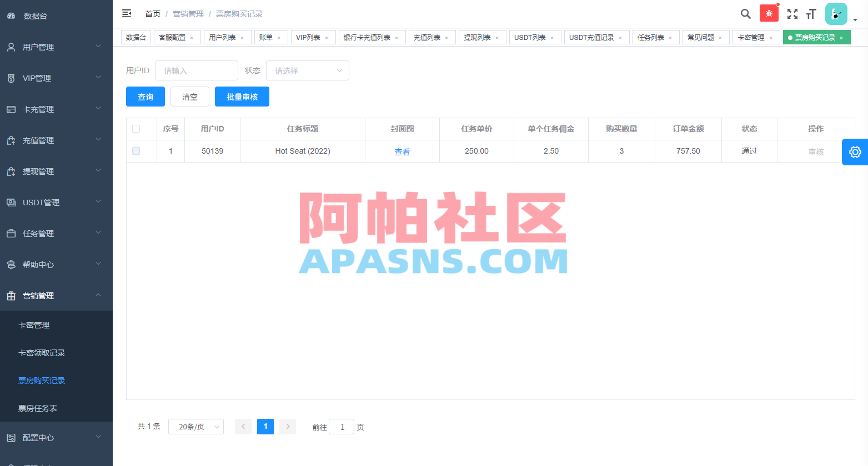Open the user avatar menu
The width and height of the screenshot is (868, 466).
pos(836,14)
